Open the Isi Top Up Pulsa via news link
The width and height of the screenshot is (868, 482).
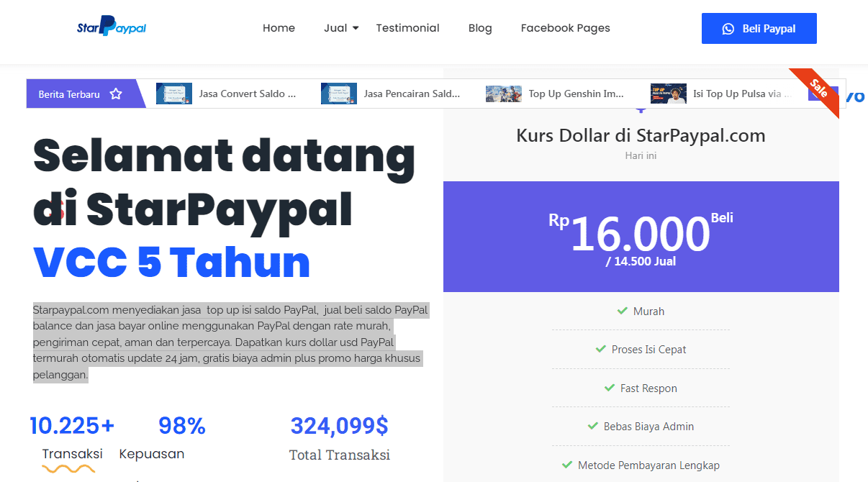[x=741, y=94]
